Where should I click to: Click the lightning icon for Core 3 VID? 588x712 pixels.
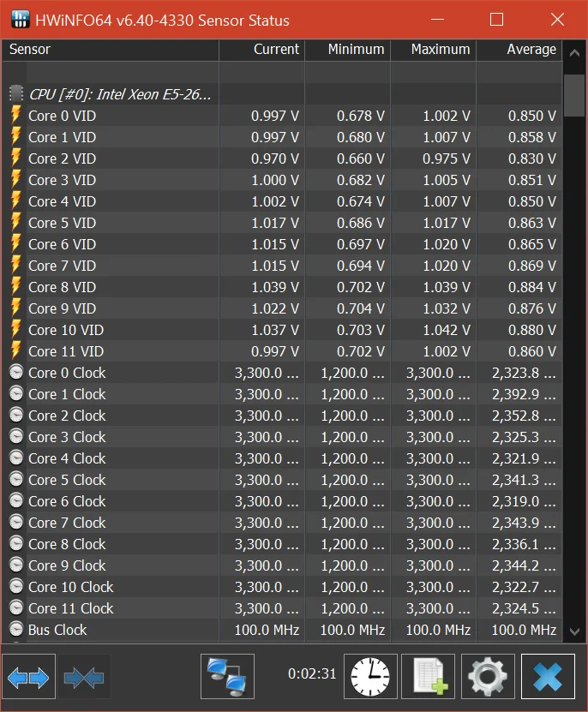click(x=16, y=179)
